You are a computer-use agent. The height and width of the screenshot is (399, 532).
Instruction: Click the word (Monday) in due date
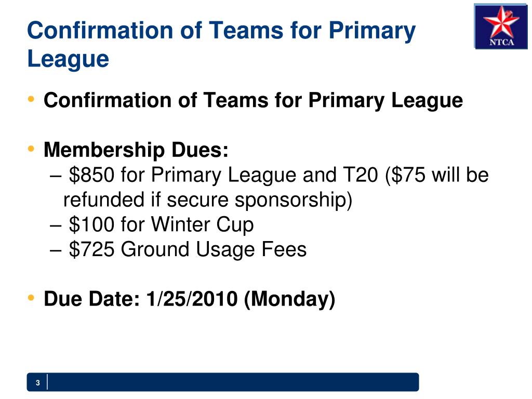(x=289, y=299)
